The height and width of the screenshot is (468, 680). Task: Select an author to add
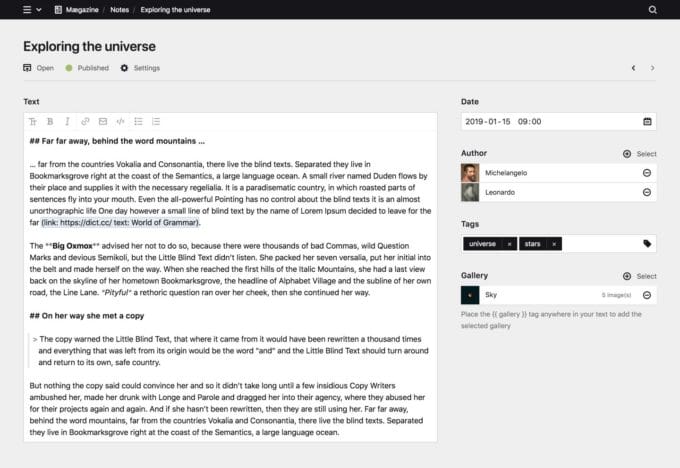pyautogui.click(x=640, y=154)
